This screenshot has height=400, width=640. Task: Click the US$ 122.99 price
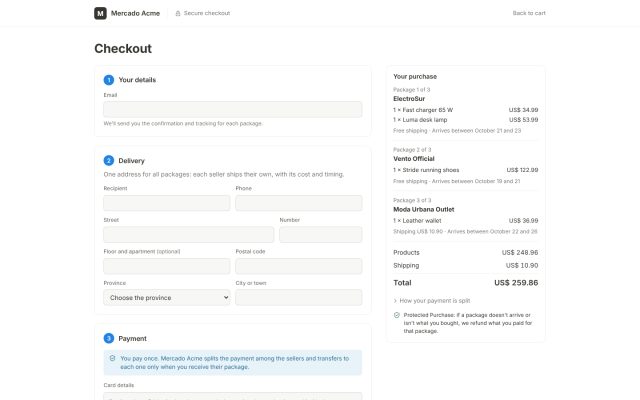click(522, 170)
